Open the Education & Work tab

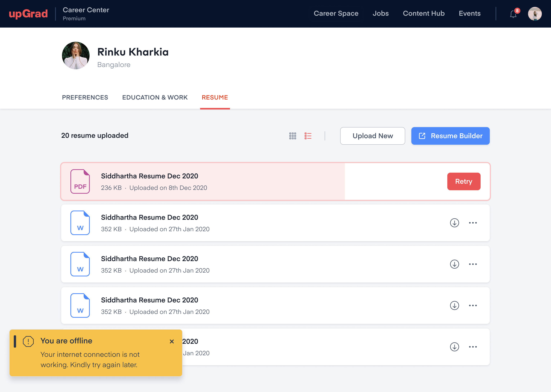pos(155,97)
